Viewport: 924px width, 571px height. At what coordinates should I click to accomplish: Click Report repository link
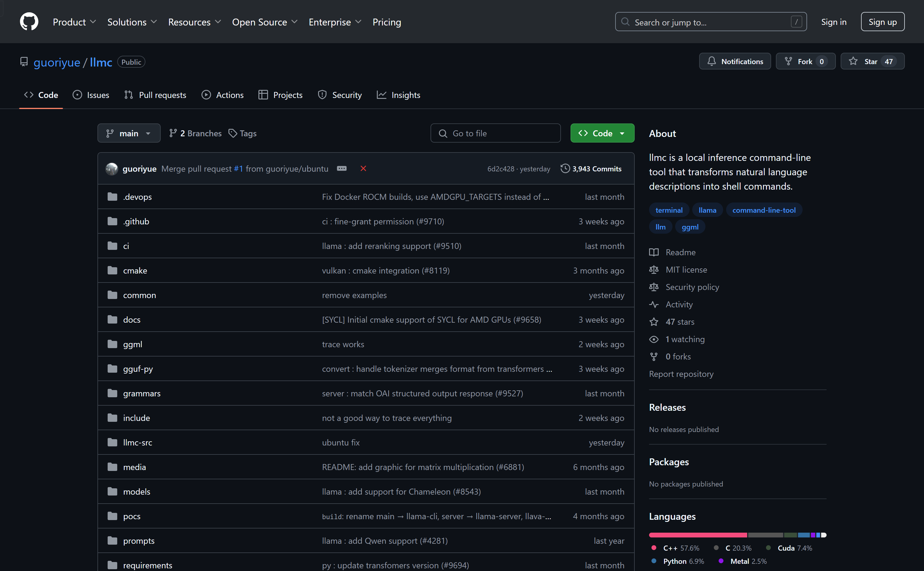click(681, 374)
